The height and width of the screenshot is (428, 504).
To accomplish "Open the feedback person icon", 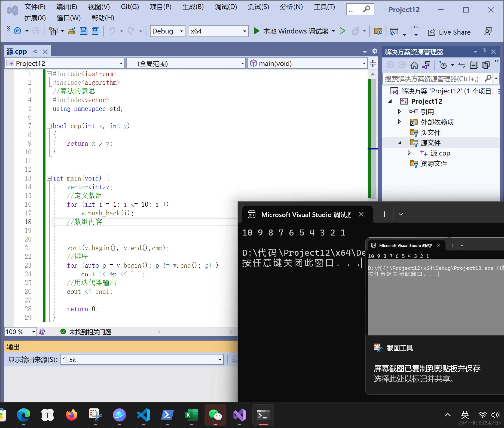I will (x=488, y=31).
